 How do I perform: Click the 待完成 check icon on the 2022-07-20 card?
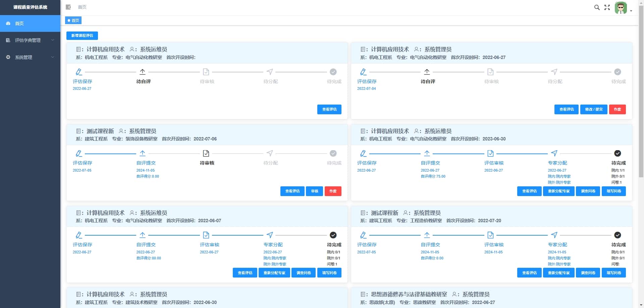tap(618, 235)
